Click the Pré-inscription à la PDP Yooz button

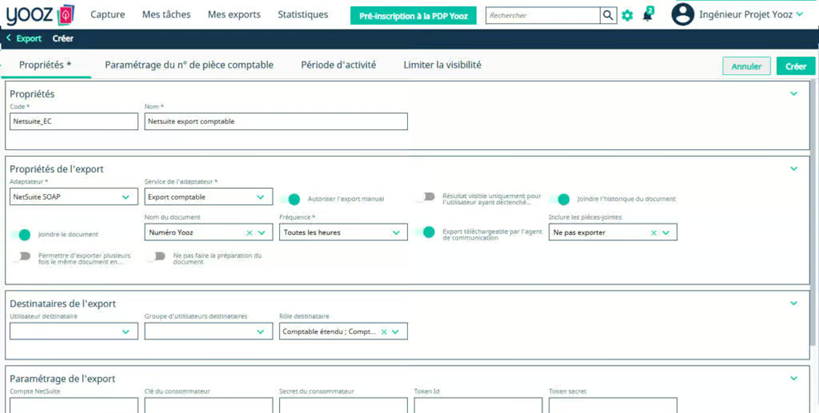(413, 16)
